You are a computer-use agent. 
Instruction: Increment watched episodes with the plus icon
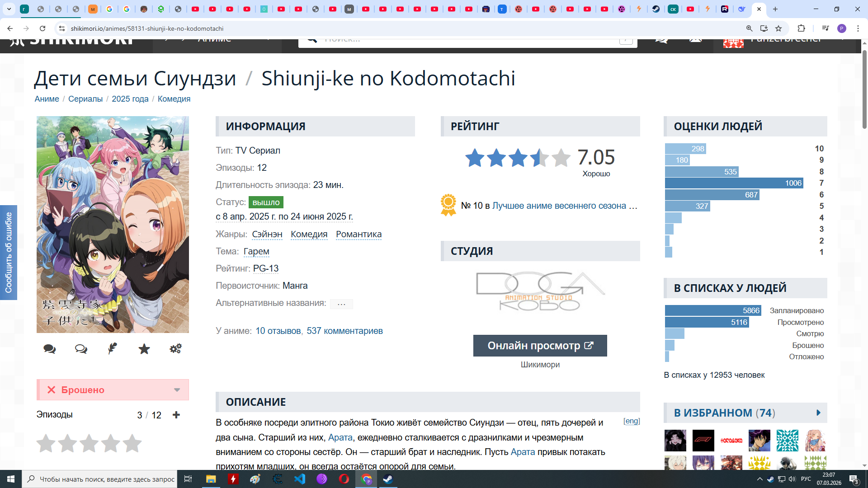(x=176, y=415)
